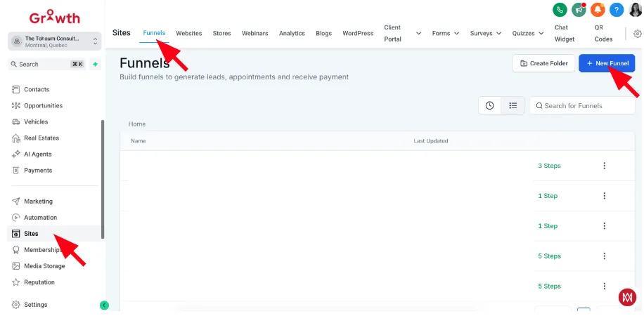Click the sidebar vertical scrollbar
Image resolution: width=644 pixels, height=316 pixels.
pos(103,179)
